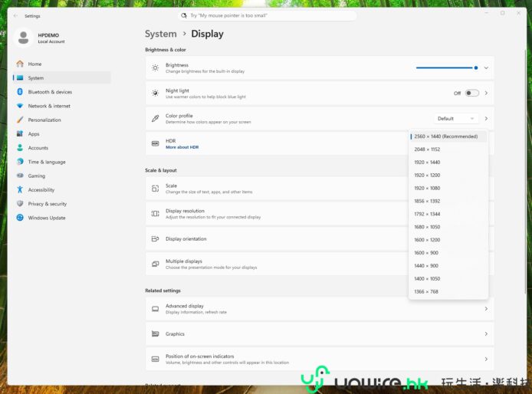Open Color profile details chevron
The width and height of the screenshot is (532, 394).
486,119
